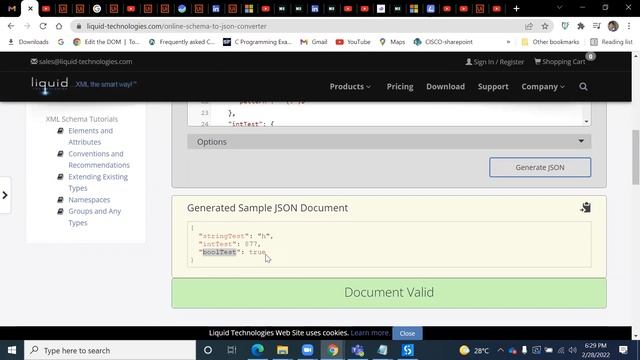
Task: Open the Support menu item
Action: pyautogui.click(x=493, y=87)
